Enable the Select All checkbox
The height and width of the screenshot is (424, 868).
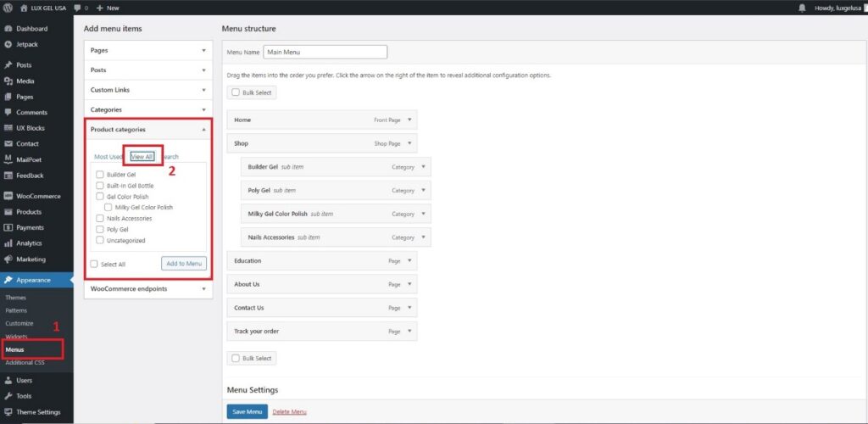[94, 265]
